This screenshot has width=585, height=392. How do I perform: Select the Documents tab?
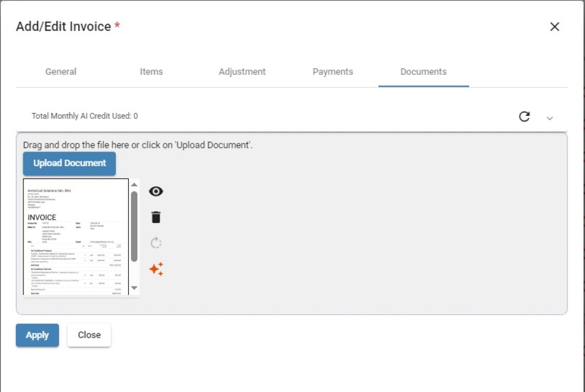click(424, 71)
